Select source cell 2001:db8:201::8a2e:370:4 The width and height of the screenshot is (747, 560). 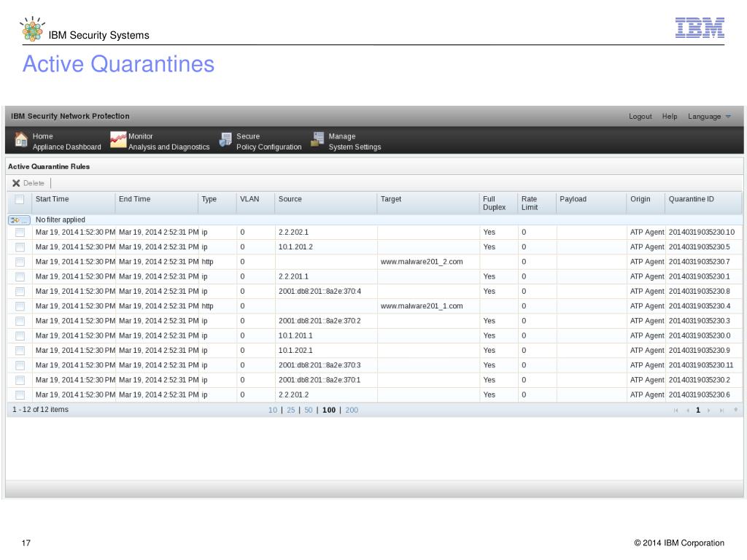[x=320, y=292]
